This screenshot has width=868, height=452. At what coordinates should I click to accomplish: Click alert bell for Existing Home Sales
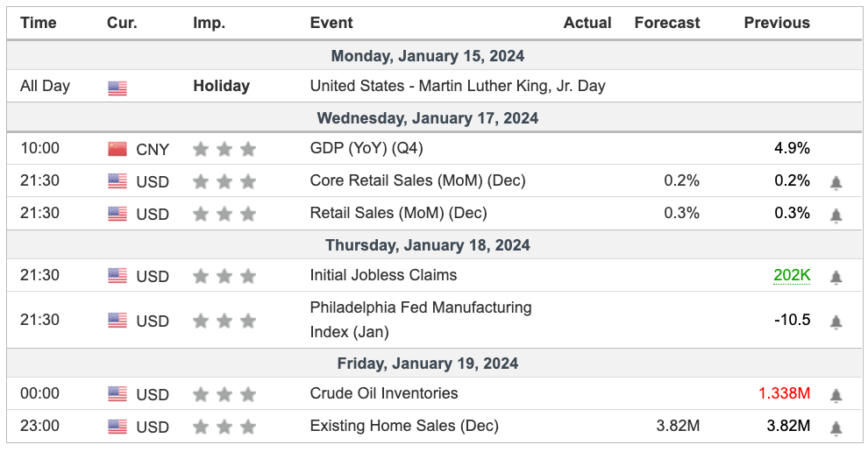(x=836, y=427)
